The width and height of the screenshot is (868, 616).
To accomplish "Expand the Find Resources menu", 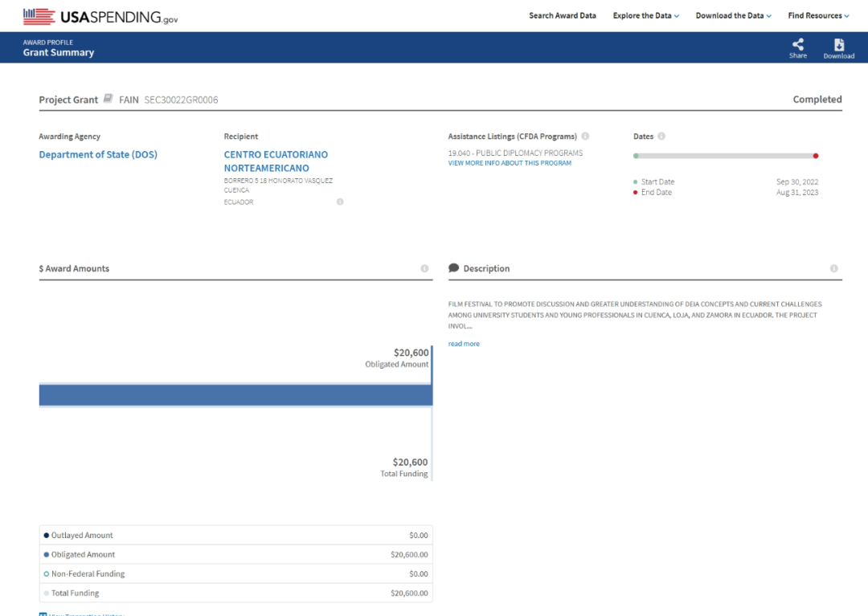I will click(818, 15).
